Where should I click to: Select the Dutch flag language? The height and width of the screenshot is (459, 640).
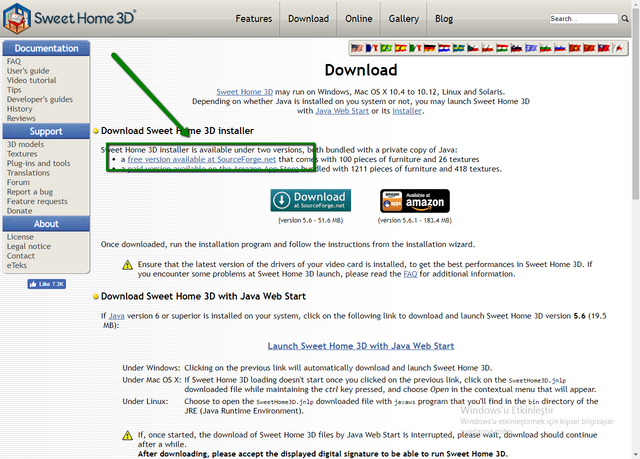click(x=444, y=48)
